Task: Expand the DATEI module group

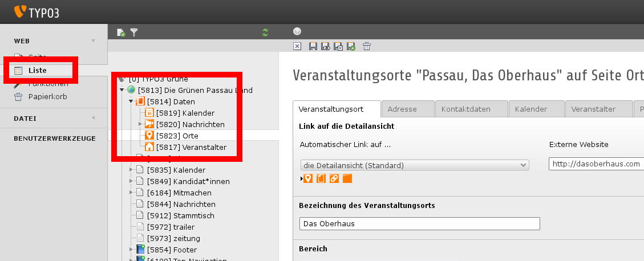Action: [x=93, y=118]
